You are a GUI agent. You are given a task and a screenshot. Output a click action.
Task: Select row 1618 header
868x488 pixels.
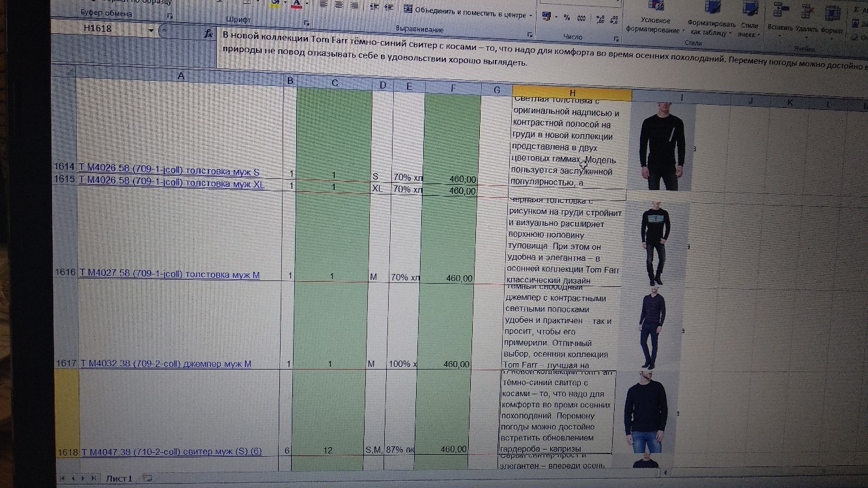tap(68, 414)
